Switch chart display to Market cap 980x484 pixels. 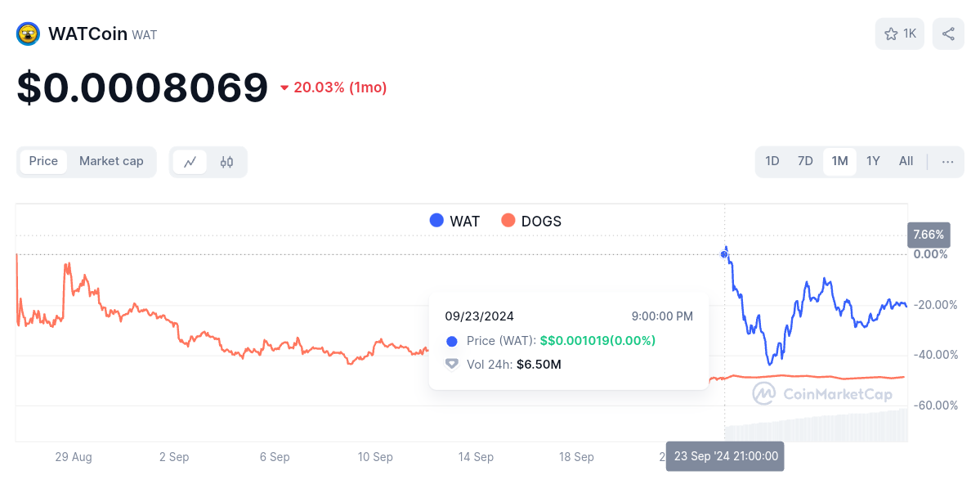111,161
